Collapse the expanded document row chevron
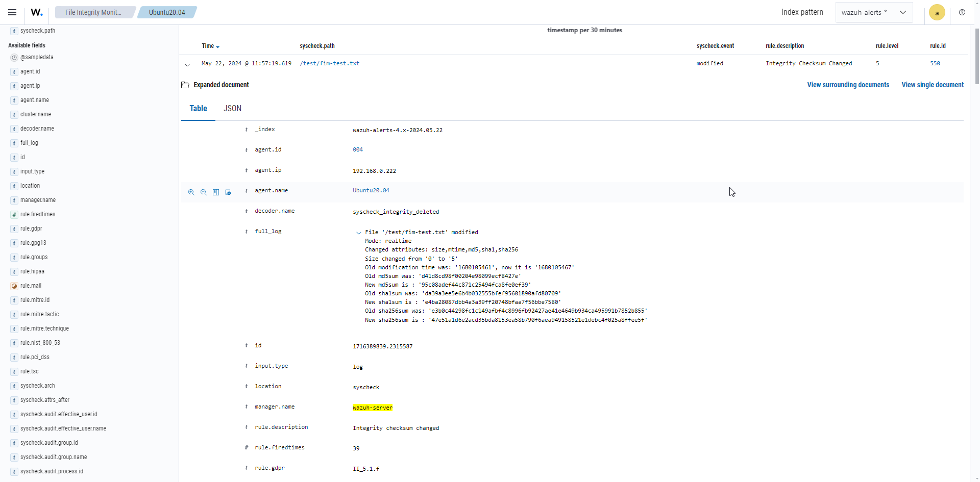Image resolution: width=980 pixels, height=482 pixels. click(187, 65)
